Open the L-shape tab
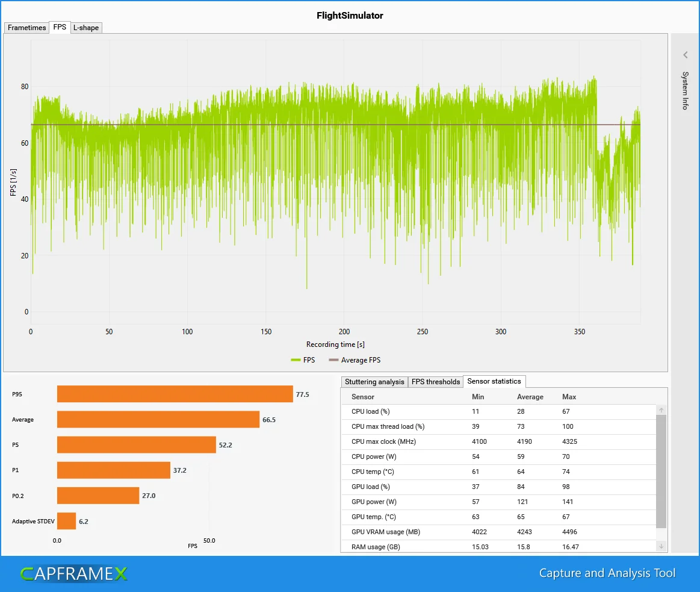The height and width of the screenshot is (592, 700). point(85,27)
